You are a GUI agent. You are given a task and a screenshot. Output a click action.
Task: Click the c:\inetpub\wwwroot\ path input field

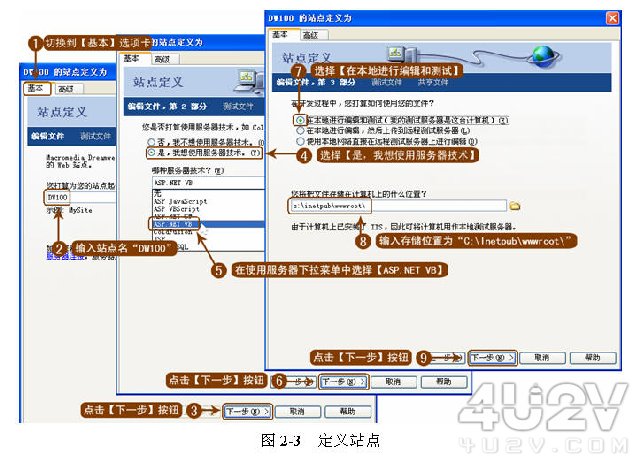point(395,205)
